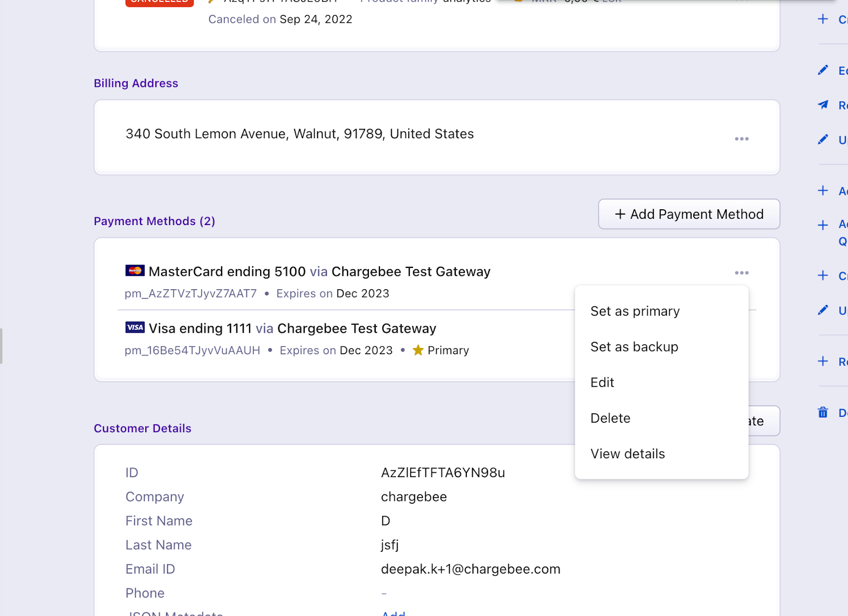Click the plus icon just above the trash icon
The image size is (848, 616).
[x=823, y=361]
